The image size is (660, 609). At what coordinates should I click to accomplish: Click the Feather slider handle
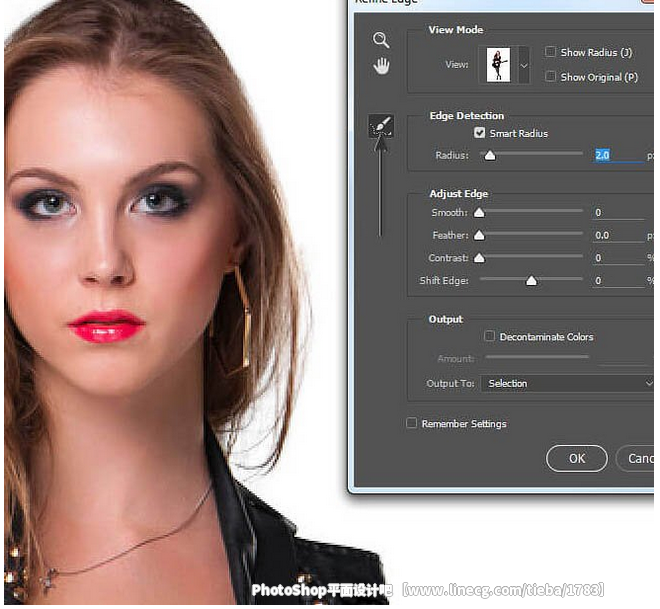pos(479,235)
